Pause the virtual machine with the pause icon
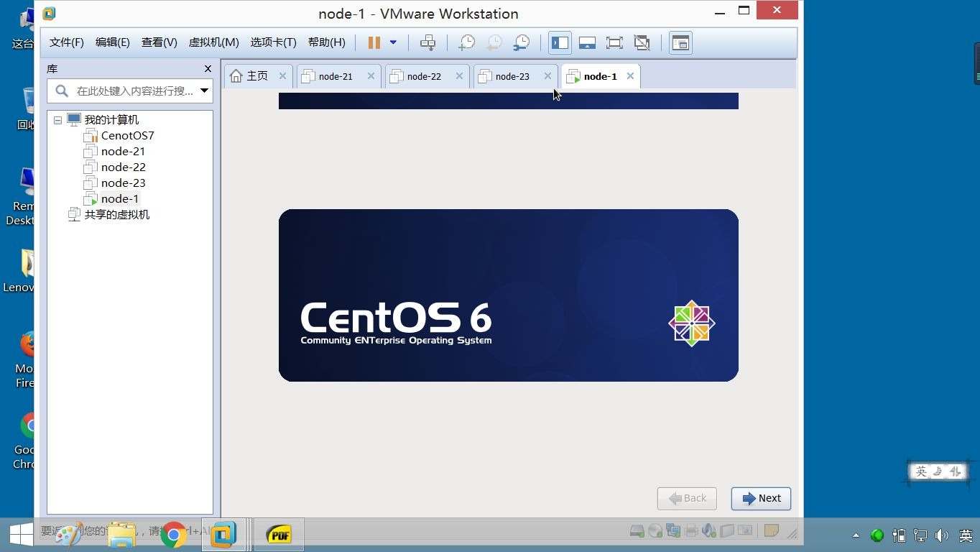This screenshot has width=980, height=552. pyautogui.click(x=374, y=42)
